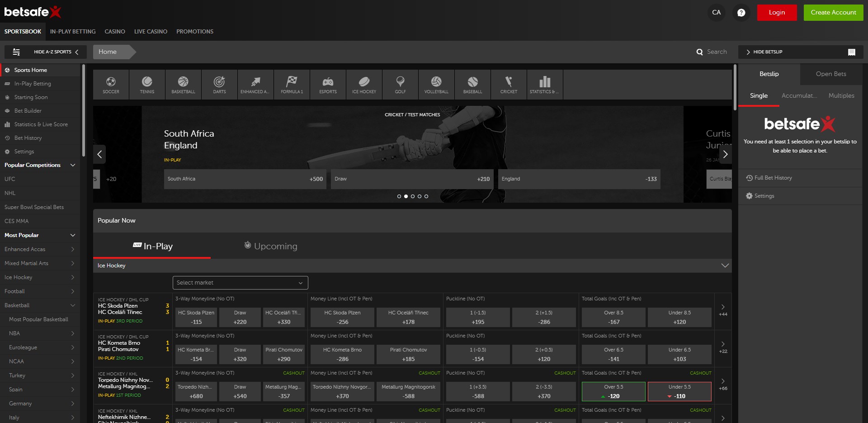The image size is (868, 423).
Task: Select Multiples betslip tab
Action: tap(841, 96)
